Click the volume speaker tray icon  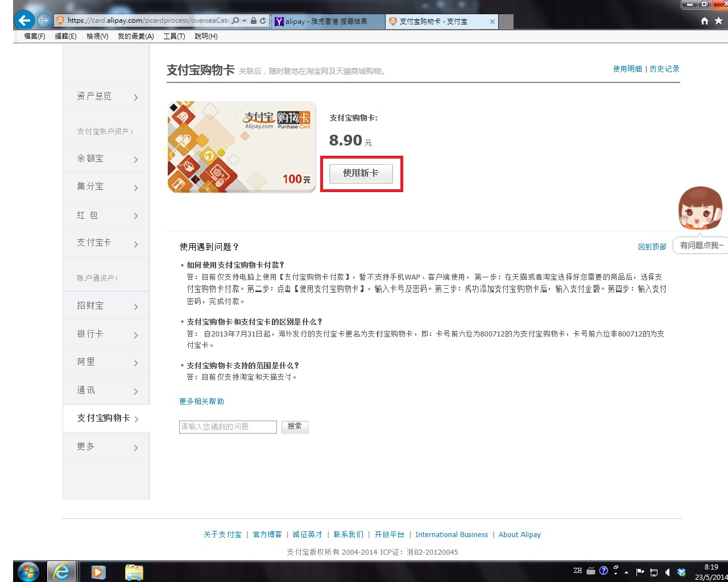coord(668,572)
